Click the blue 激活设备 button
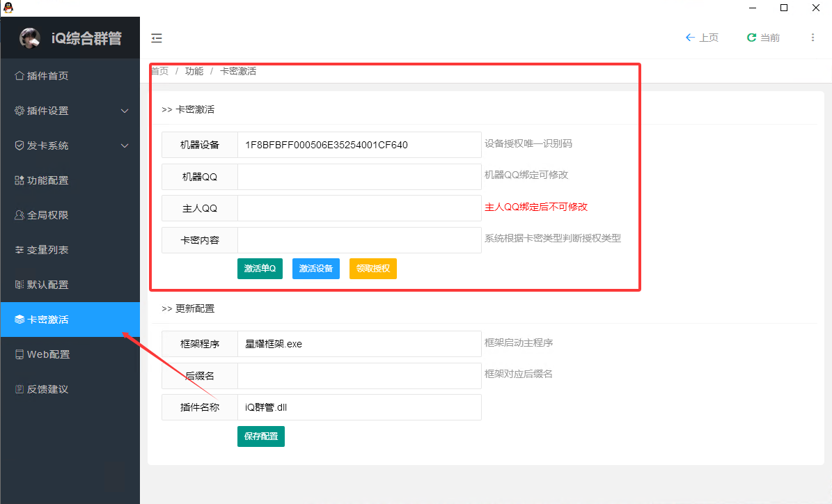832x504 pixels. click(315, 269)
